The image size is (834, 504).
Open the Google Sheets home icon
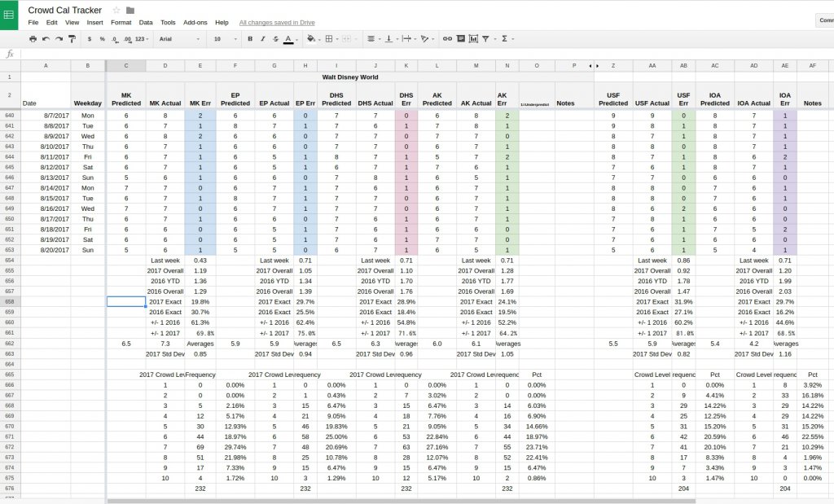(x=9, y=15)
